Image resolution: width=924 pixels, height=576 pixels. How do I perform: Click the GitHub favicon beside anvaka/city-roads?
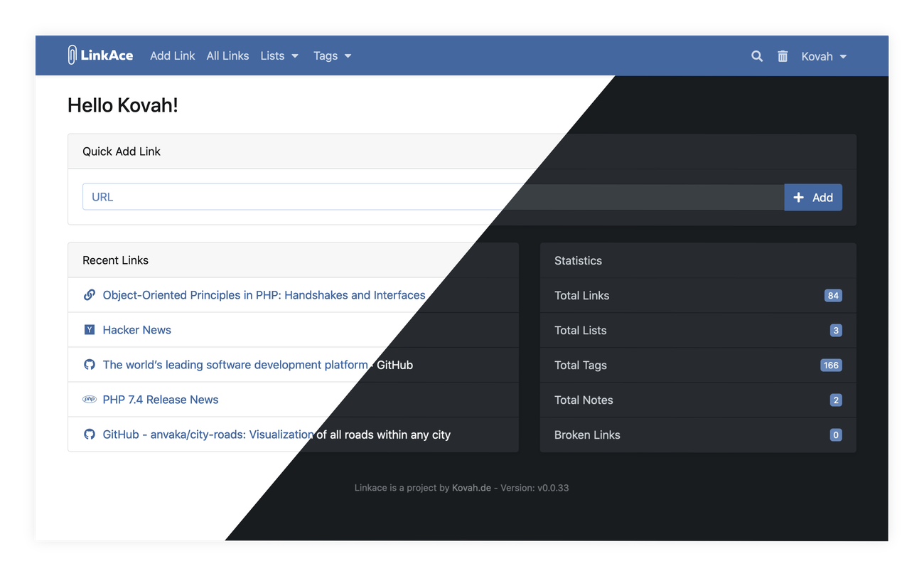[89, 434]
